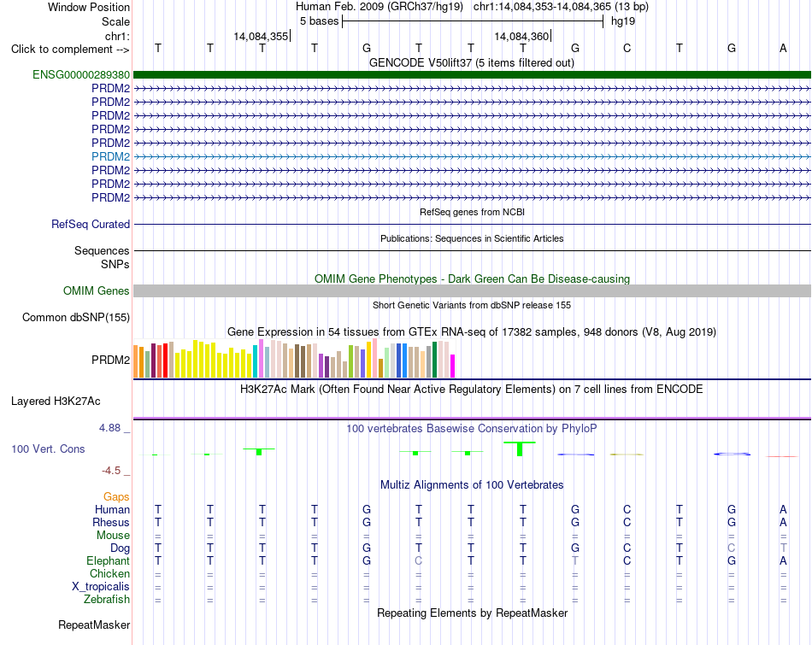Screen dimensions: 812x645
Task: Click the faded T in the Dog row
Action: point(783,548)
